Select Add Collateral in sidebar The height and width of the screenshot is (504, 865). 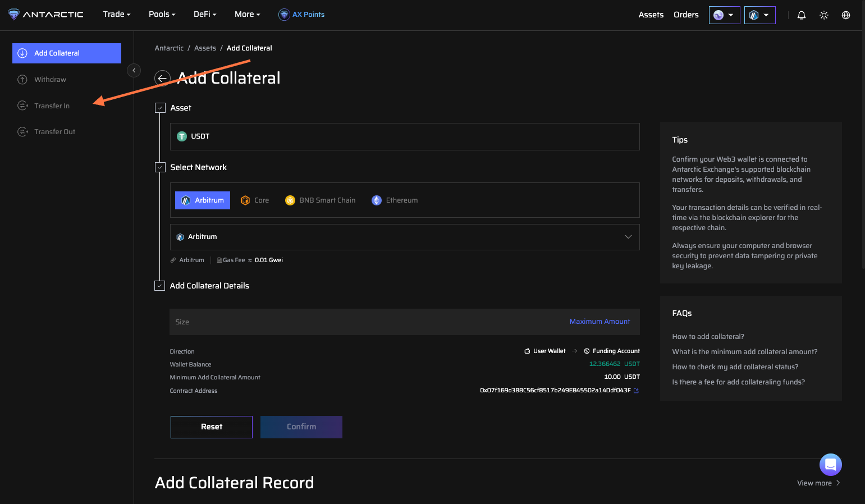[67, 53]
